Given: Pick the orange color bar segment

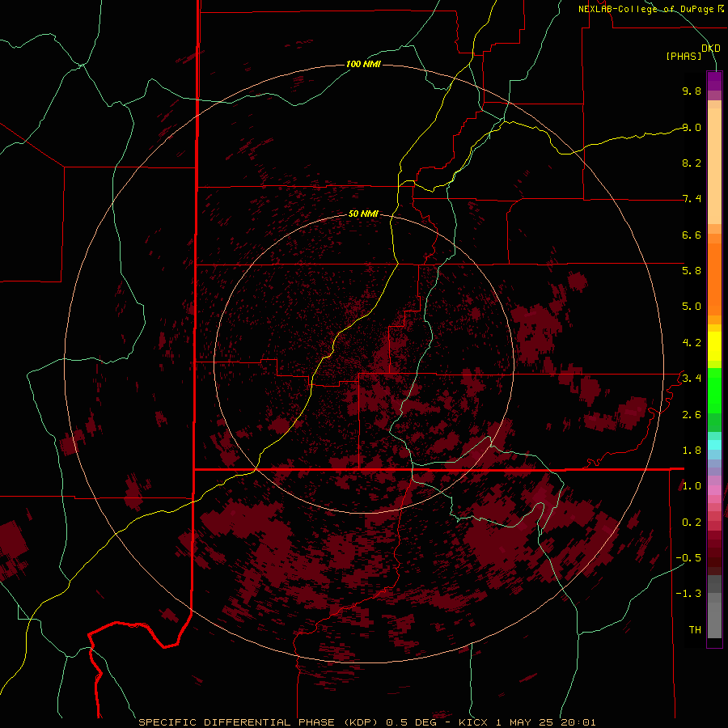Looking at the screenshot, I should [x=714, y=279].
